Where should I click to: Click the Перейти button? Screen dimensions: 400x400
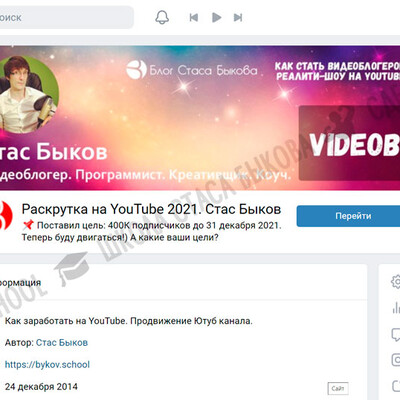click(348, 216)
